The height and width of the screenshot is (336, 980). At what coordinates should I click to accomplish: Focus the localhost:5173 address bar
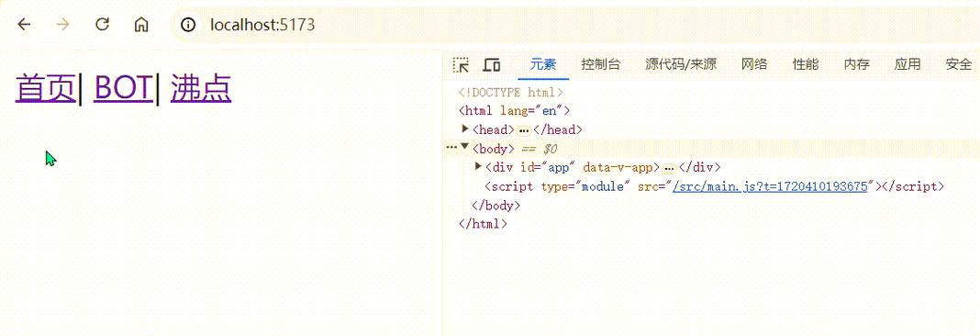tap(575, 25)
